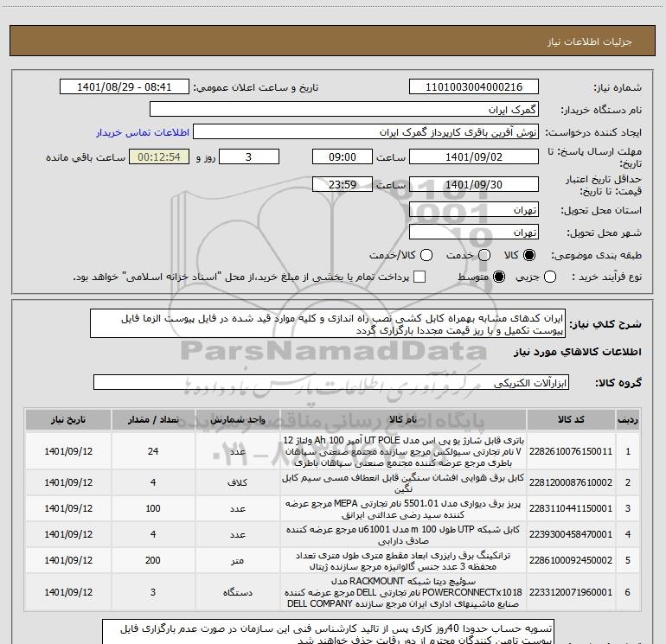Click the ردیف column header

[628, 419]
